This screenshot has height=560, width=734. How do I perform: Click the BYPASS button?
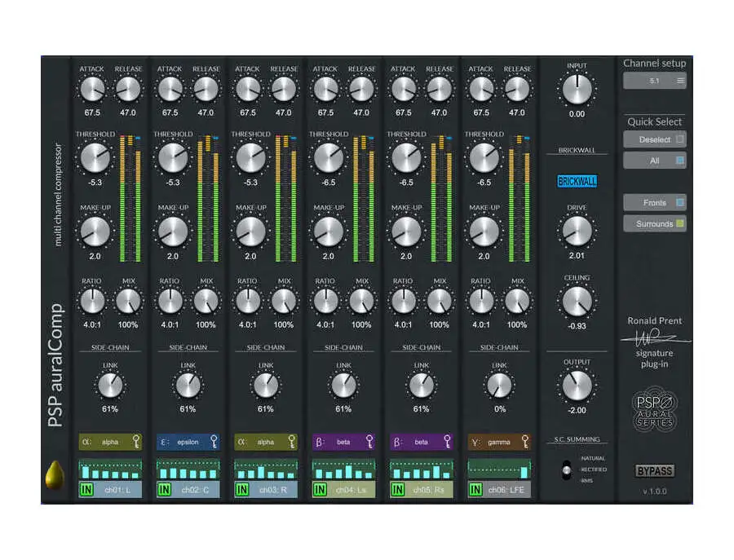655,471
